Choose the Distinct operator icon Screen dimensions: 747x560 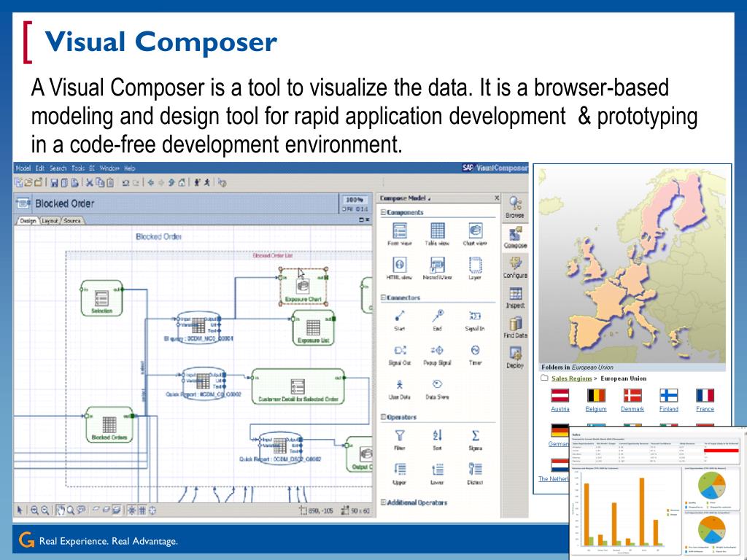475,470
